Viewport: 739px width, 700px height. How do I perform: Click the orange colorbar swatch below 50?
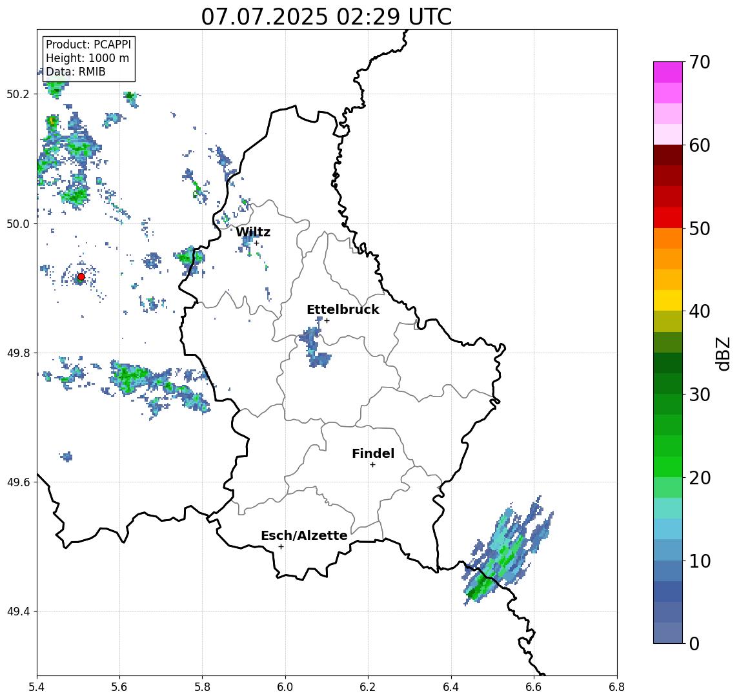tap(668, 238)
